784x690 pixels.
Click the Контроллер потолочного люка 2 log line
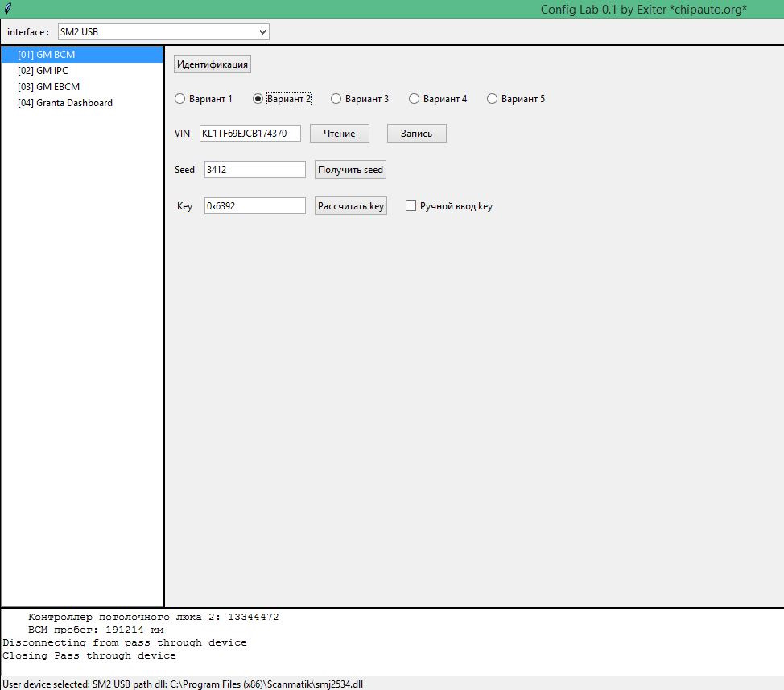pos(154,617)
